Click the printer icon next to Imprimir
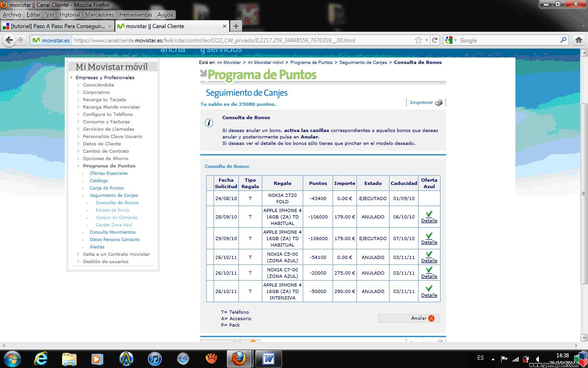 coord(439,103)
